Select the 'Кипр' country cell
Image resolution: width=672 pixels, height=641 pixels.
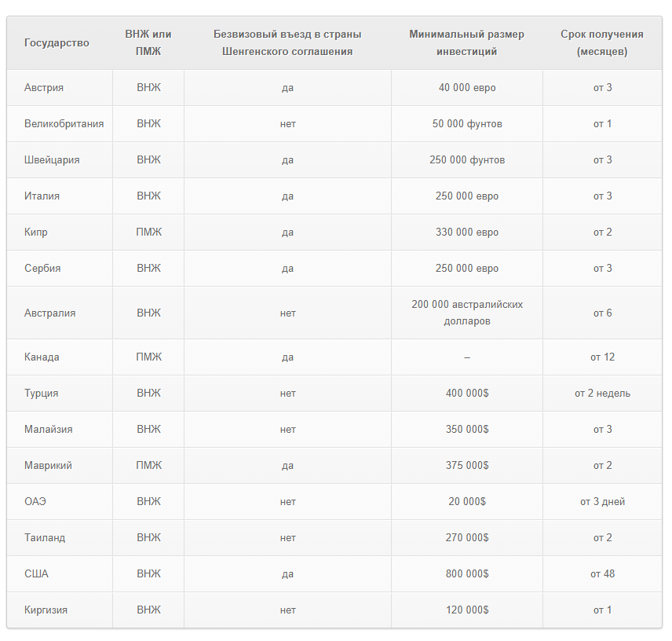click(36, 233)
